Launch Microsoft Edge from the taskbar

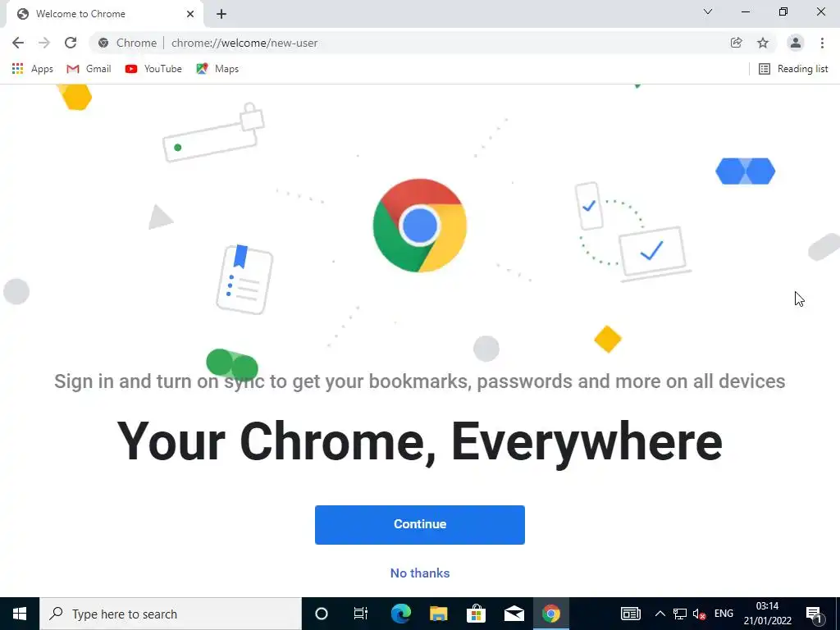click(x=400, y=614)
